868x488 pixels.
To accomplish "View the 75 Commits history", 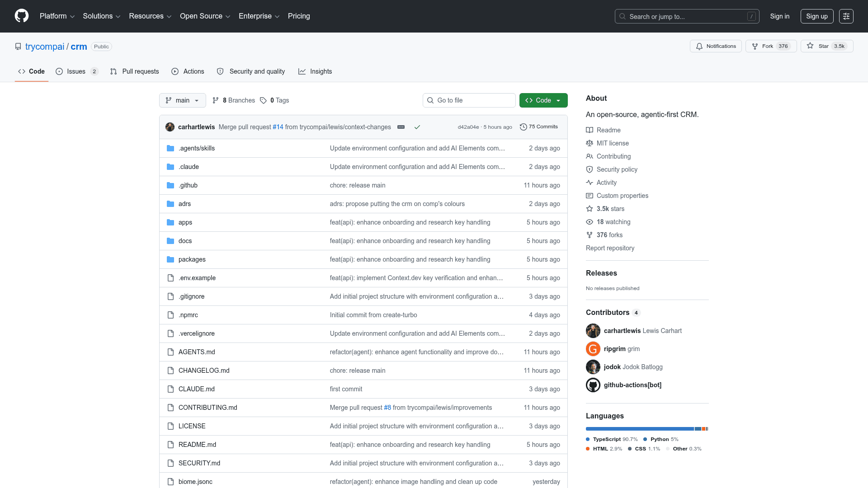I will [539, 127].
